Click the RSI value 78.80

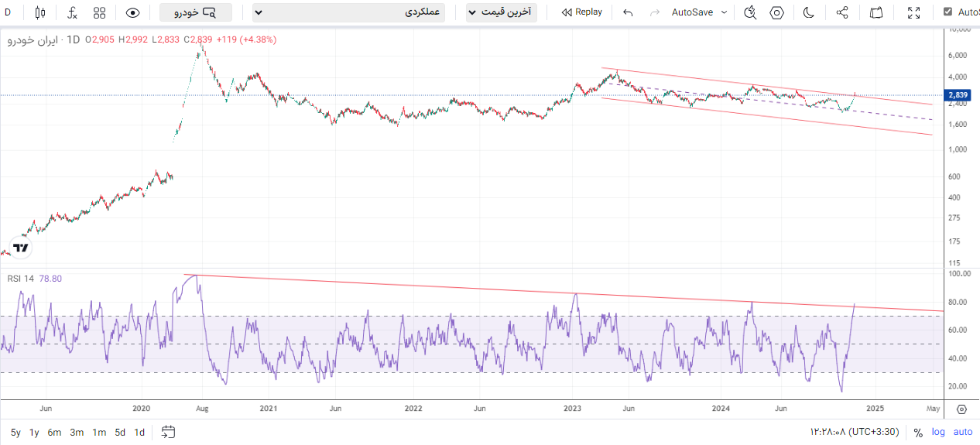point(50,279)
